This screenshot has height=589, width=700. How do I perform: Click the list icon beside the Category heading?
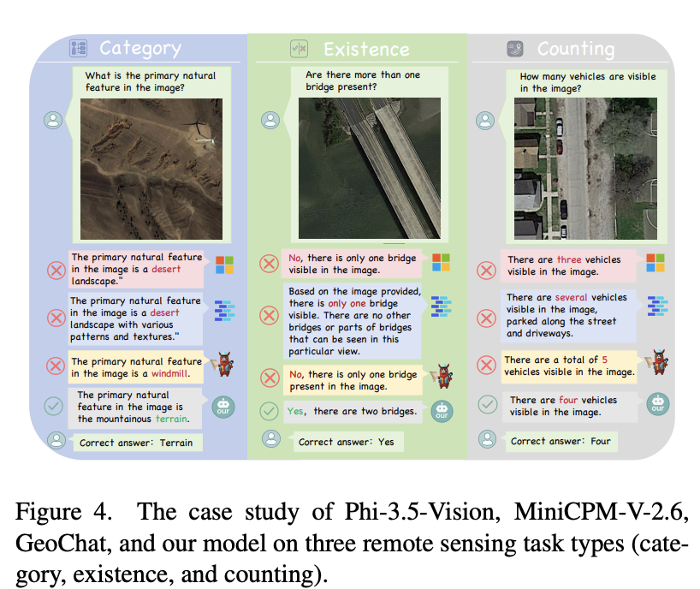pyautogui.click(x=78, y=48)
